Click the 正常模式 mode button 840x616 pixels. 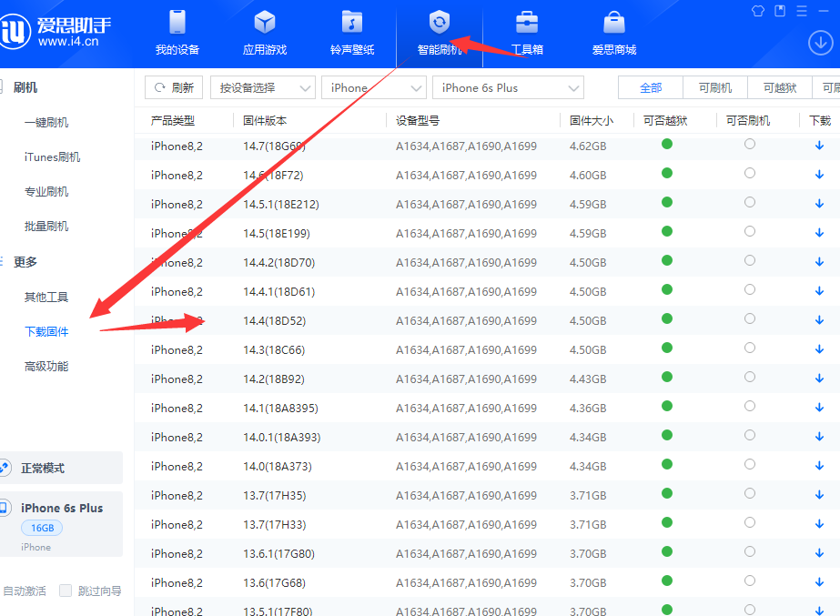[61, 468]
